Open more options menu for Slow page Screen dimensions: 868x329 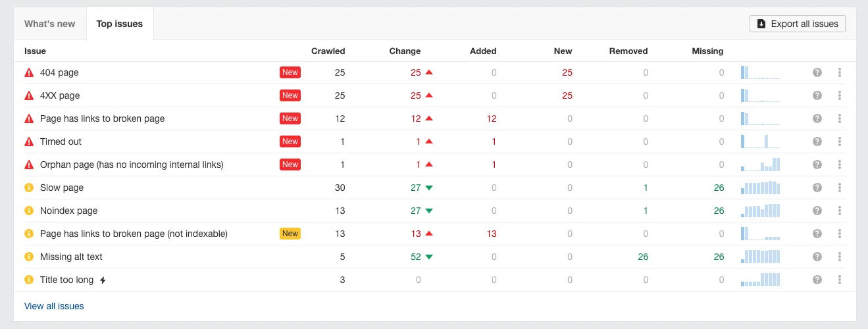pos(840,188)
